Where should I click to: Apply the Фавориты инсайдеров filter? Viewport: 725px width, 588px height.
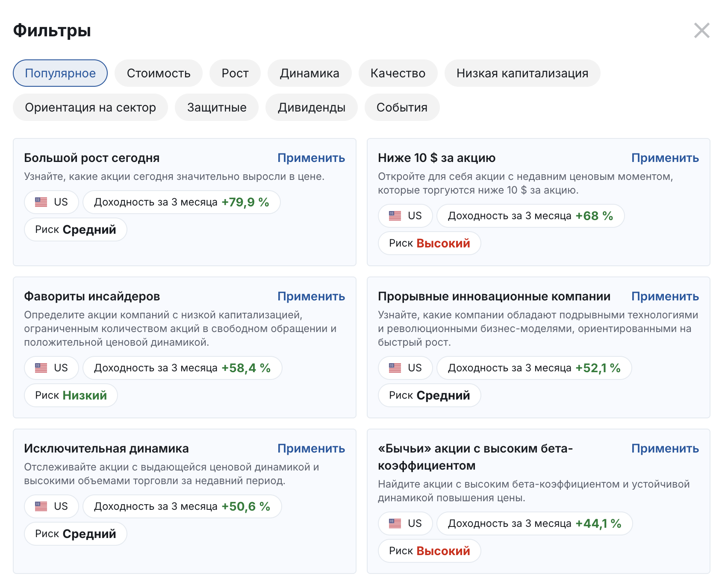(311, 296)
